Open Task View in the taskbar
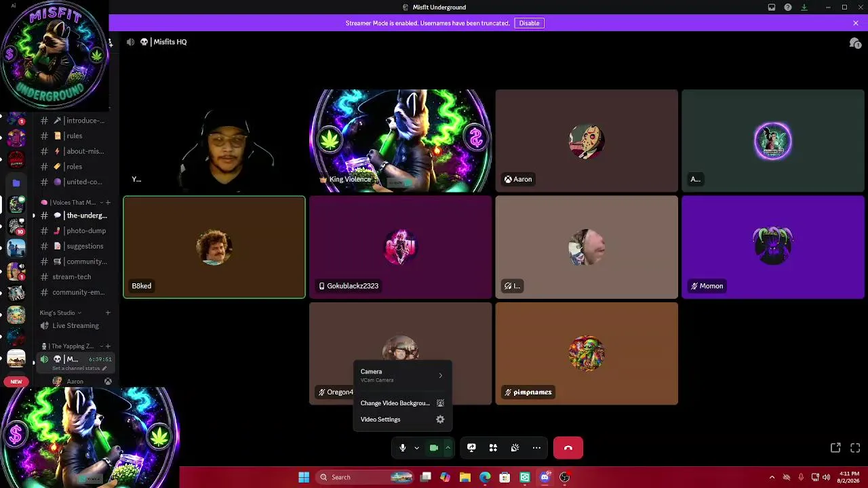The width and height of the screenshot is (868, 488). coord(426,477)
